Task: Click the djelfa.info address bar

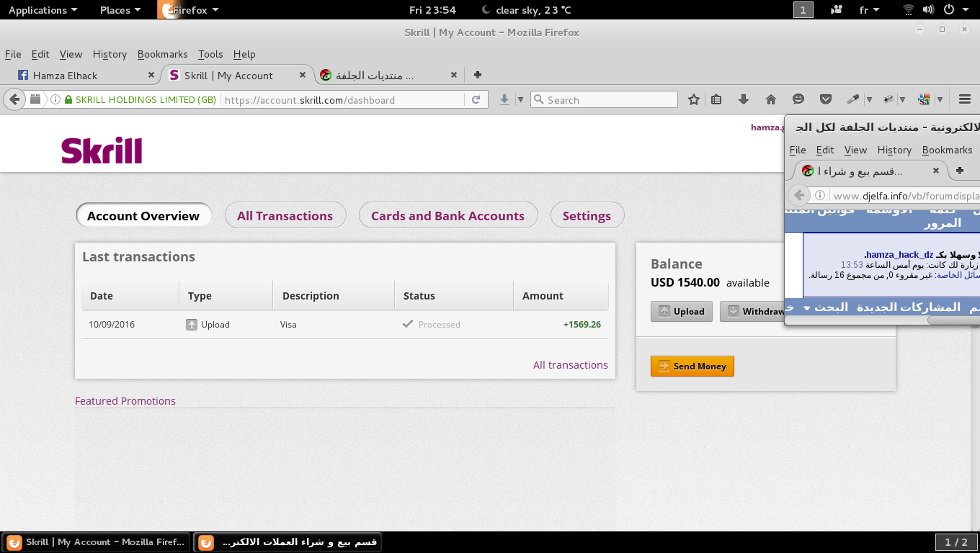Action: pos(906,195)
